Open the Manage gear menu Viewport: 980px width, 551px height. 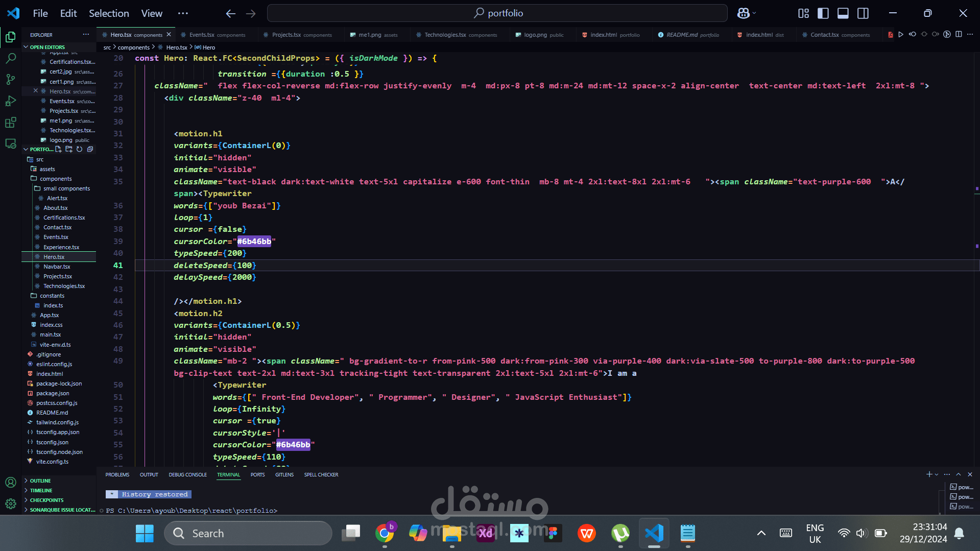tap(10, 504)
